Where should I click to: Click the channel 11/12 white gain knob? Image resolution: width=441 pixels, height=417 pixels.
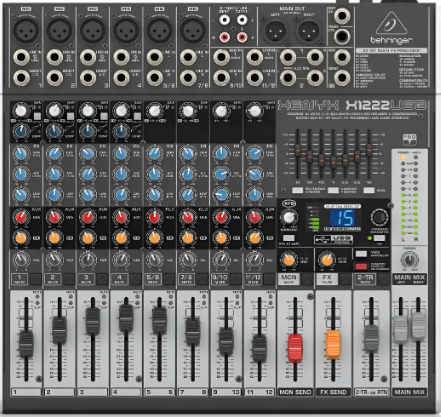(254, 110)
